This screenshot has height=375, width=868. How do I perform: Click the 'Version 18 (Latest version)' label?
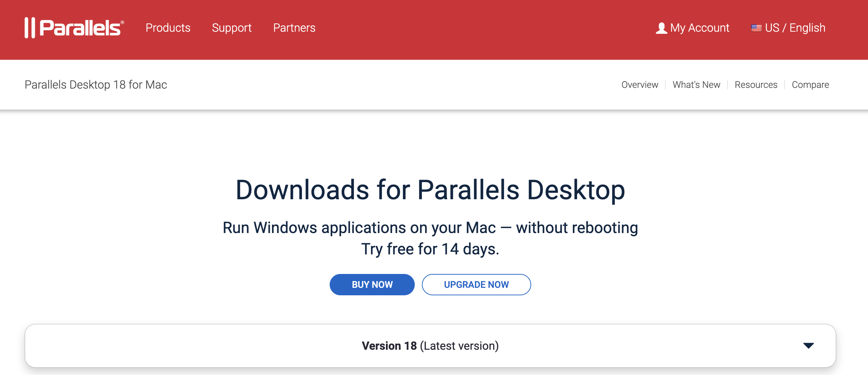(430, 346)
